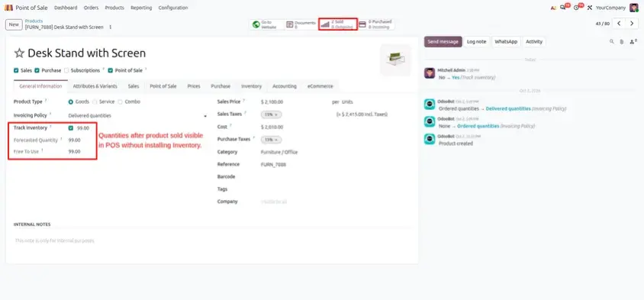
Task: Go to the previous product record
Action: 619,24
